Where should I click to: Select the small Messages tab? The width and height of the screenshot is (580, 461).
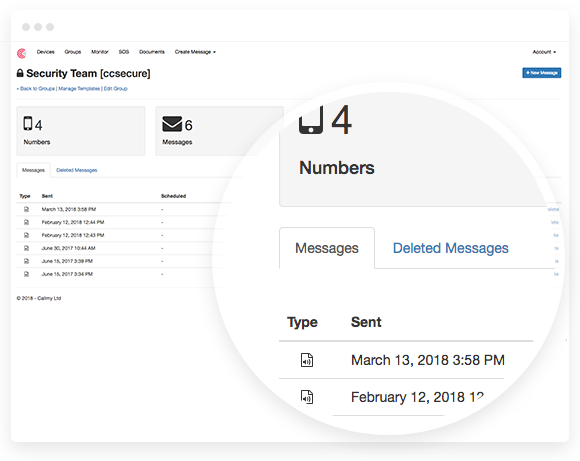click(33, 170)
